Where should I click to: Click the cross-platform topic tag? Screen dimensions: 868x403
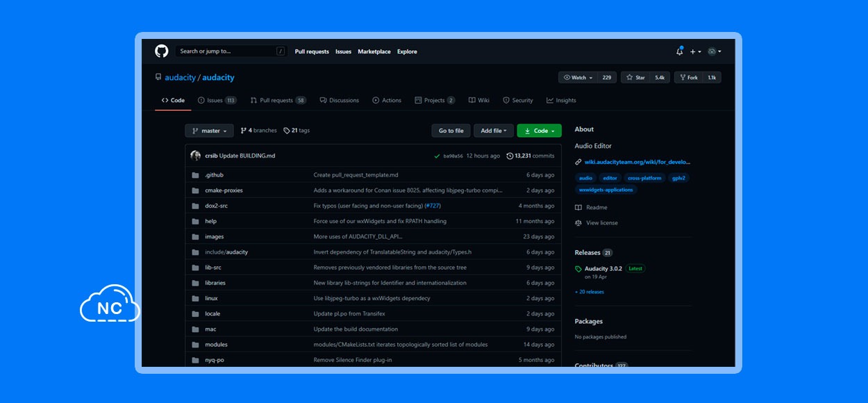[x=644, y=178]
